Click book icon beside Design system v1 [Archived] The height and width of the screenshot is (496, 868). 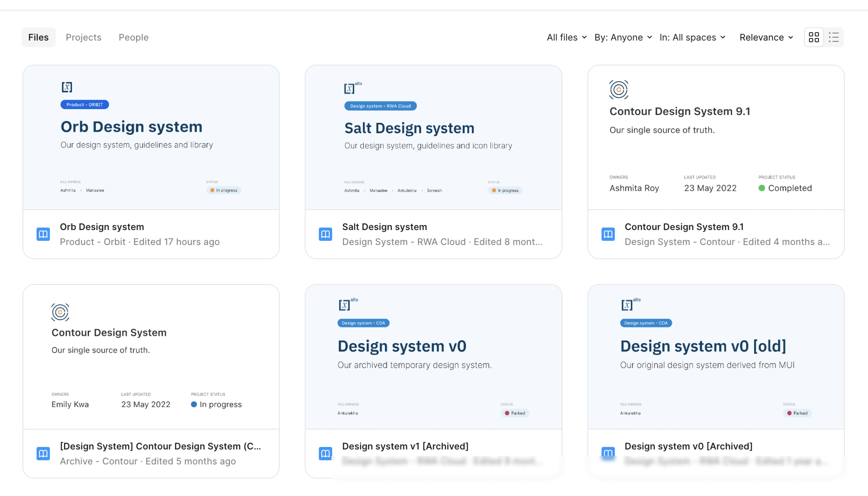(325, 453)
